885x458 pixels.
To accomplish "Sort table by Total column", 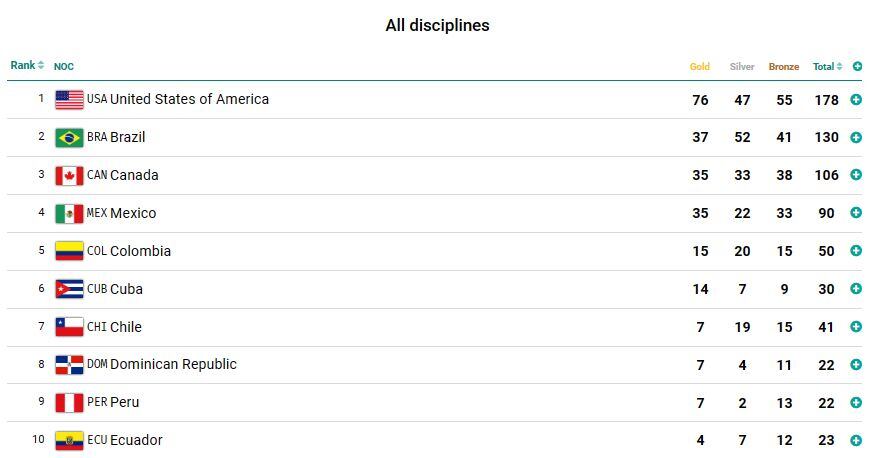I will click(x=827, y=67).
